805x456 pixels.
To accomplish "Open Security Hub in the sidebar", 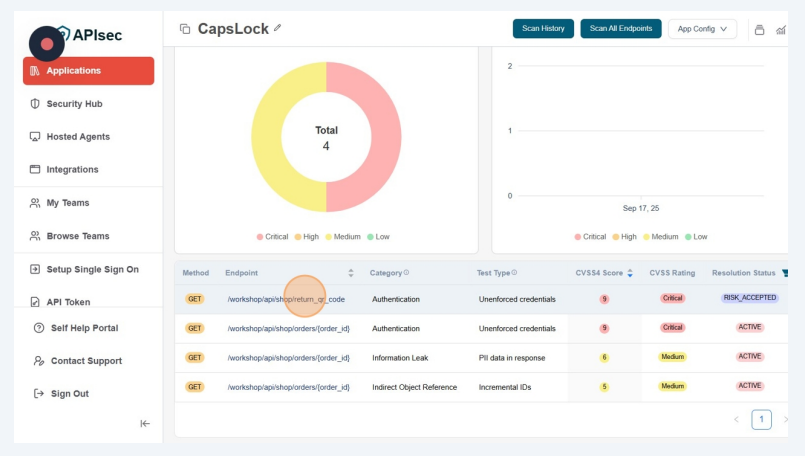I will pos(74,104).
